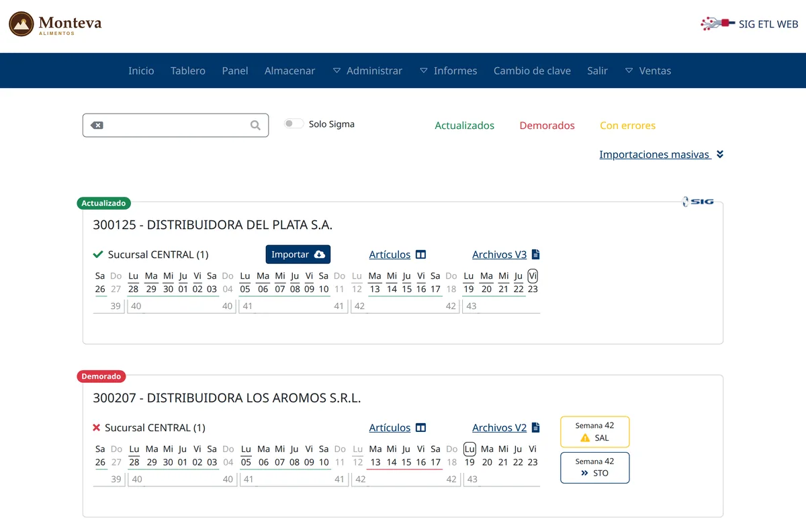Click the magnifying glass search icon

coord(255,125)
